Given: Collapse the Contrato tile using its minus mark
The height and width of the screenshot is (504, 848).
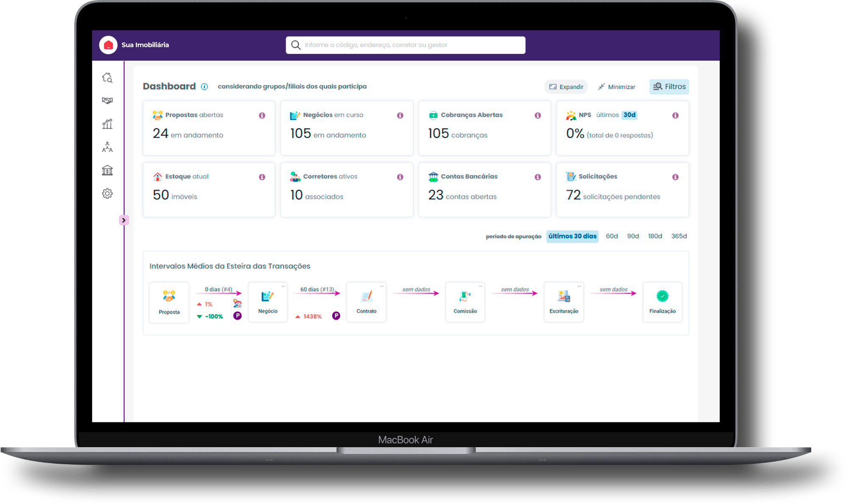Looking at the screenshot, I should [x=382, y=286].
